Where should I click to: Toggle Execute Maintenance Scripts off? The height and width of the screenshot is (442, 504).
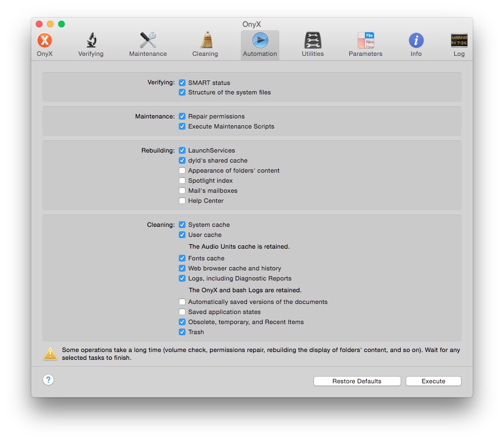182,126
